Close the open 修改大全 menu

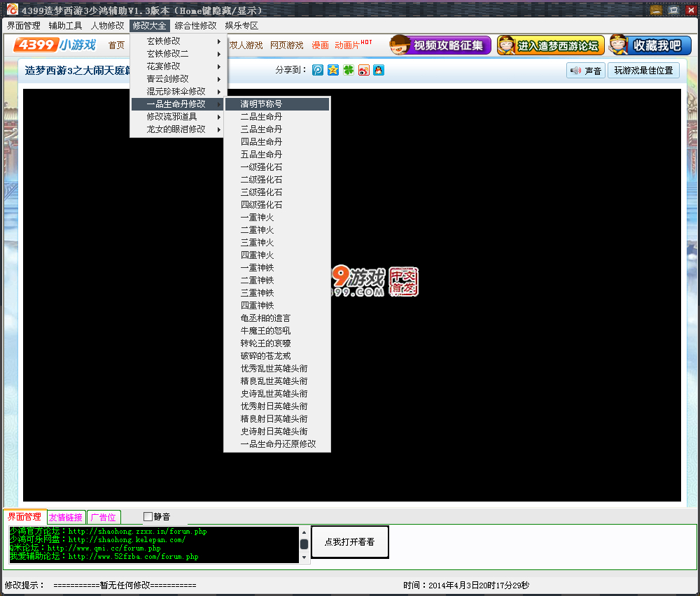[x=150, y=25]
